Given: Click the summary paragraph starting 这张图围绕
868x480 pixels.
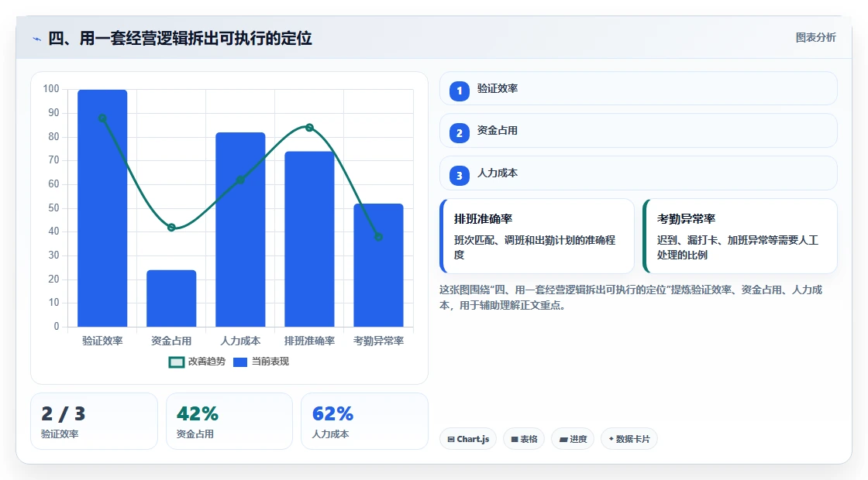Looking at the screenshot, I should pos(631,297).
